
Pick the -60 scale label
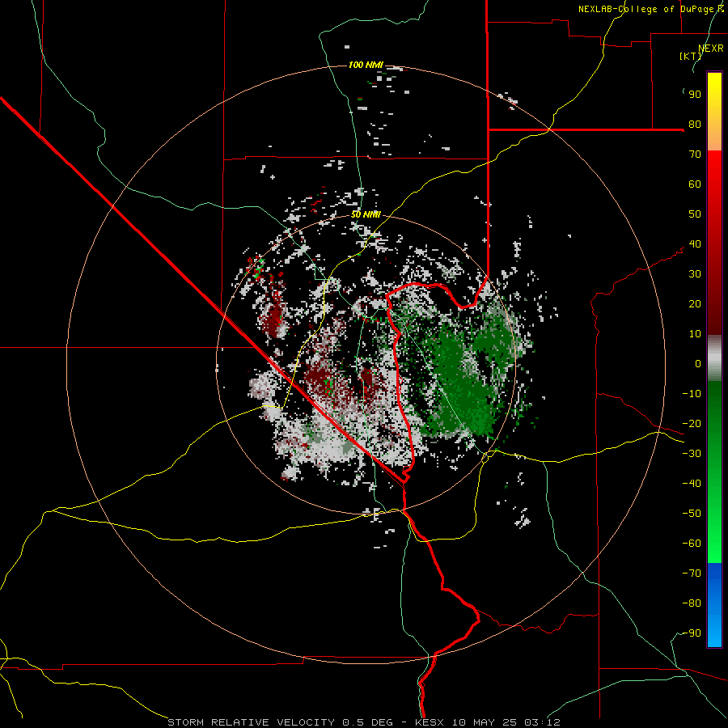point(692,544)
